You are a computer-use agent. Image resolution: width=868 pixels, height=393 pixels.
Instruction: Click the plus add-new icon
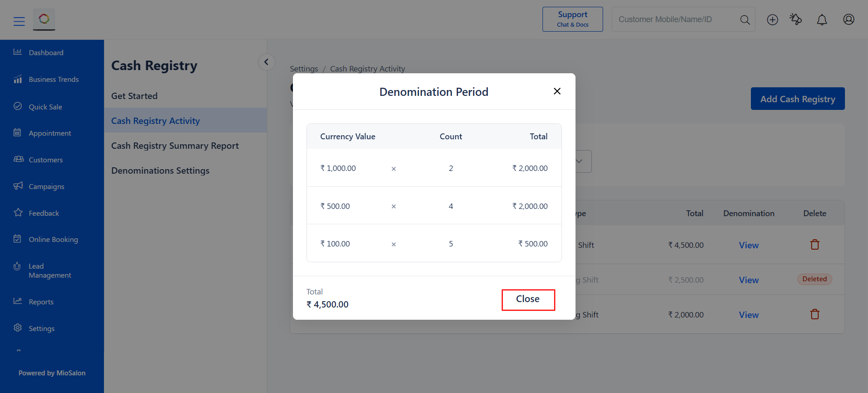[772, 19]
